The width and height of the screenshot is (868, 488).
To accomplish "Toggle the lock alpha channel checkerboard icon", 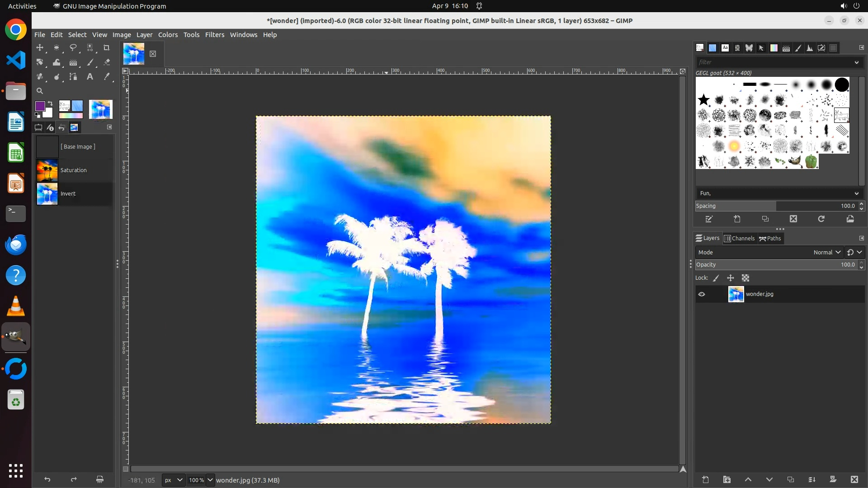I will coord(745,278).
